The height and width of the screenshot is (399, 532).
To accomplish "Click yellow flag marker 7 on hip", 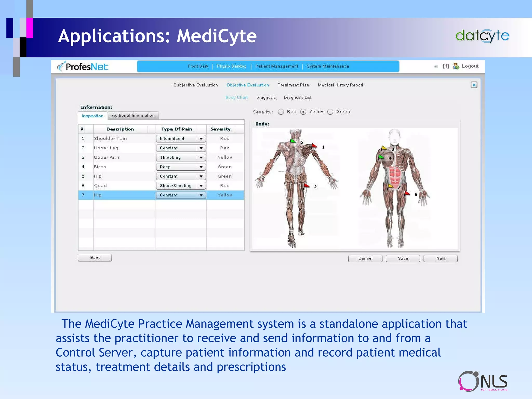I will pos(390,186).
